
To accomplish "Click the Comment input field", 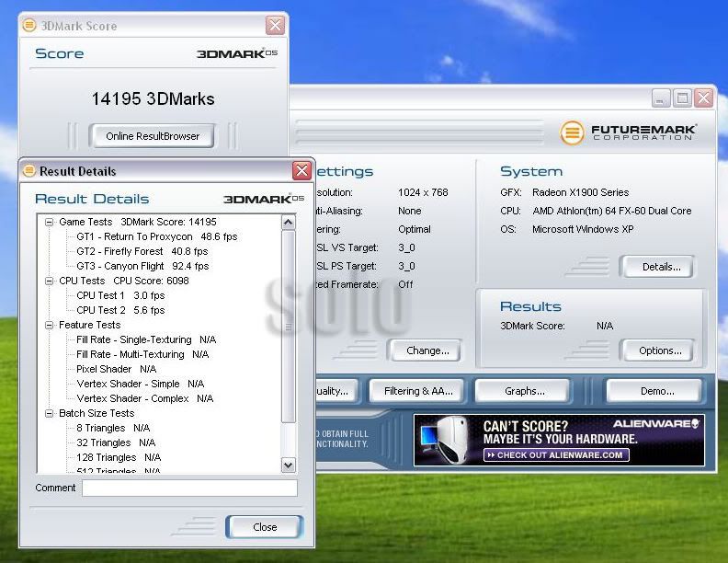I will 189,488.
